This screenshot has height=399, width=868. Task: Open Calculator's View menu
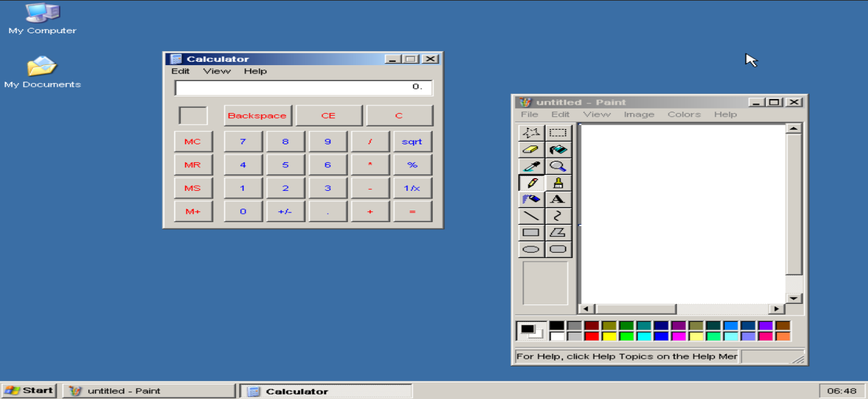(217, 71)
